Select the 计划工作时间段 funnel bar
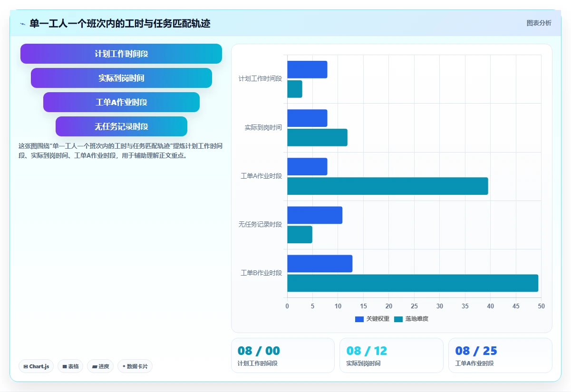This screenshot has height=392, width=571. [121, 54]
